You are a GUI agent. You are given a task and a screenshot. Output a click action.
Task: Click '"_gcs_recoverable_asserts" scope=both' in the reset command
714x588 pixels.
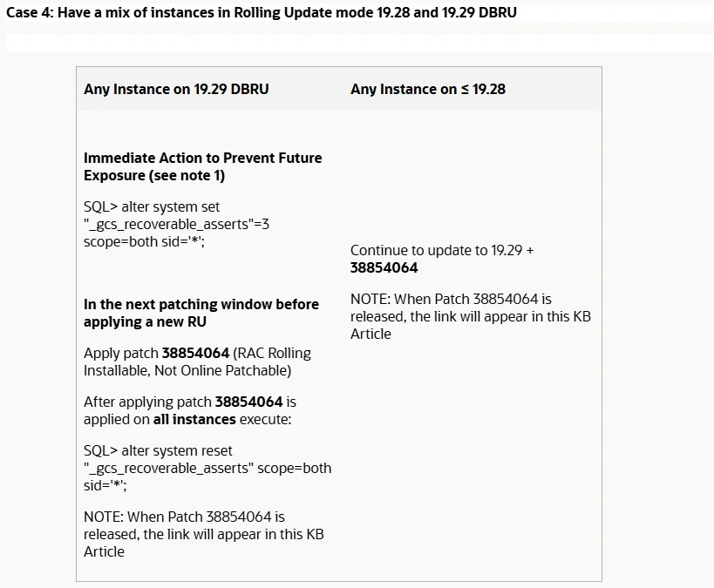207,468
